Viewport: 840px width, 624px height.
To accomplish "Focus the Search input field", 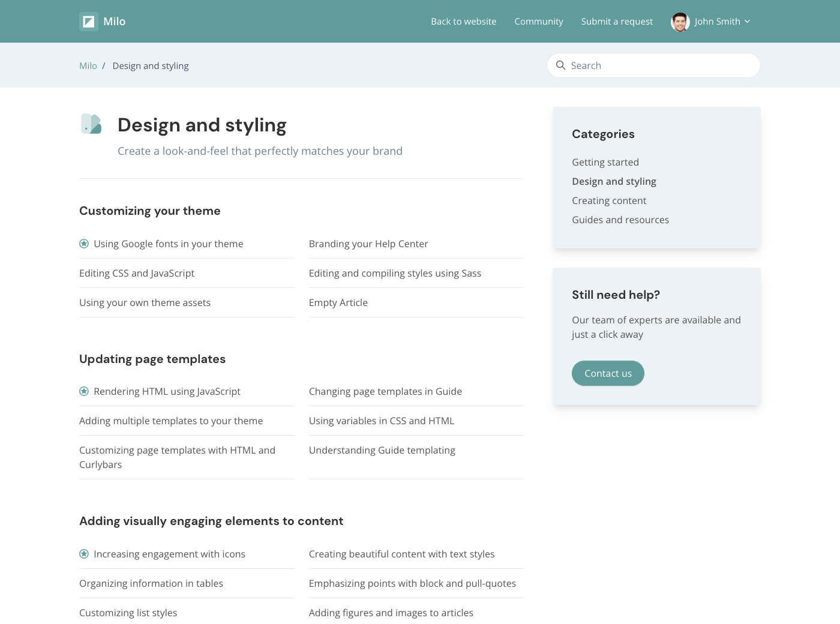I will point(660,65).
